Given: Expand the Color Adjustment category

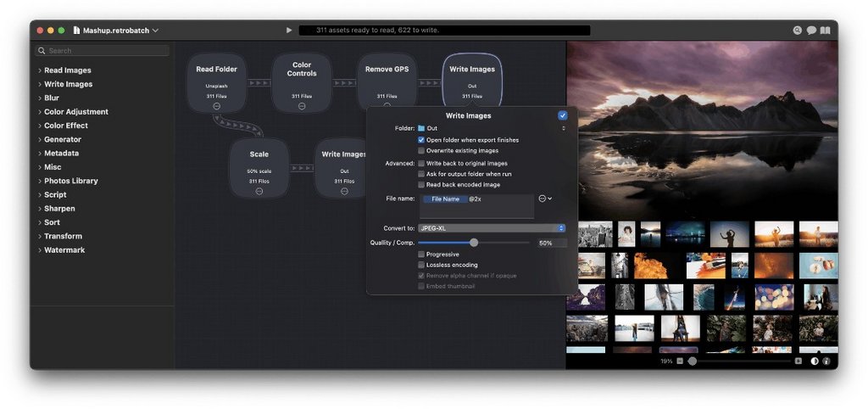Looking at the screenshot, I should point(40,112).
